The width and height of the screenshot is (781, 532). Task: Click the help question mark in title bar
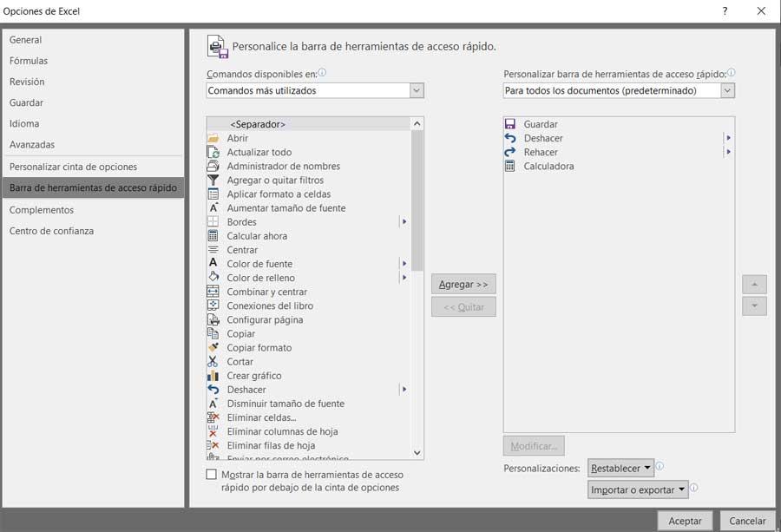[725, 11]
